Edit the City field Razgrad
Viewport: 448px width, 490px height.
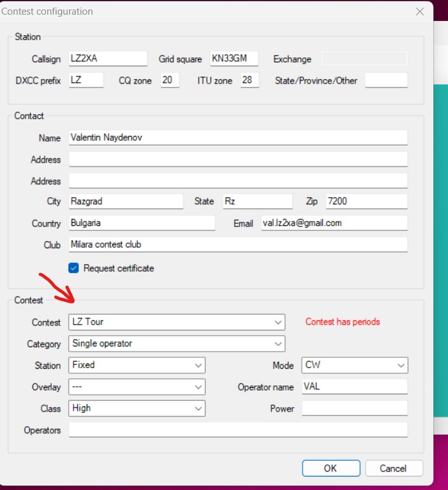[x=126, y=201]
